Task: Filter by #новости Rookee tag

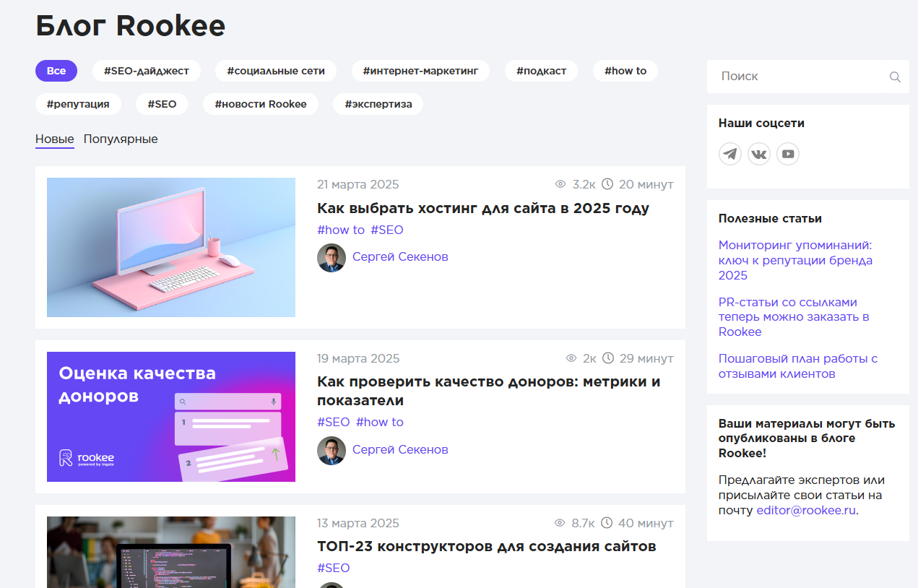Action: tap(261, 104)
